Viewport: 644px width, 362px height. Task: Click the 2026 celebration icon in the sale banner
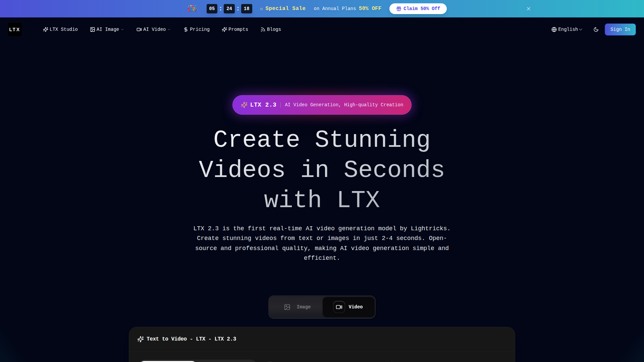193,8
